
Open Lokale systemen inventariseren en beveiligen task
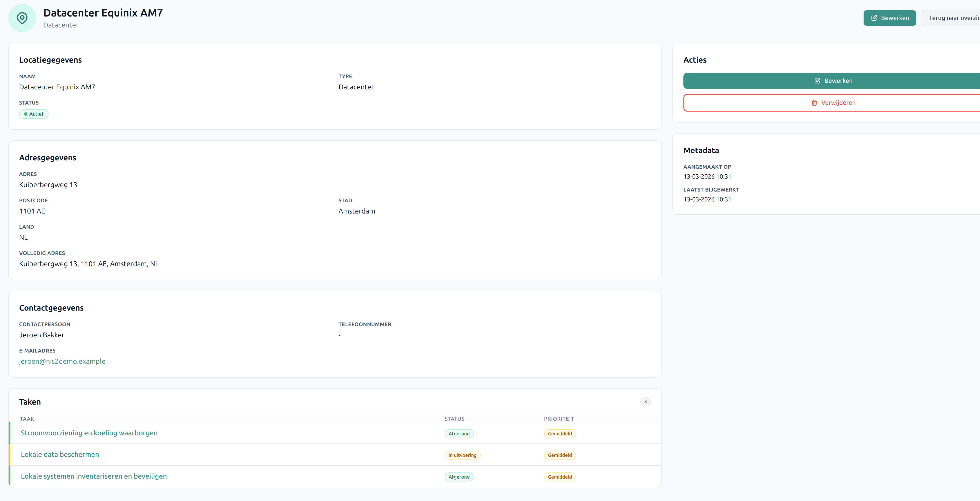coord(94,476)
